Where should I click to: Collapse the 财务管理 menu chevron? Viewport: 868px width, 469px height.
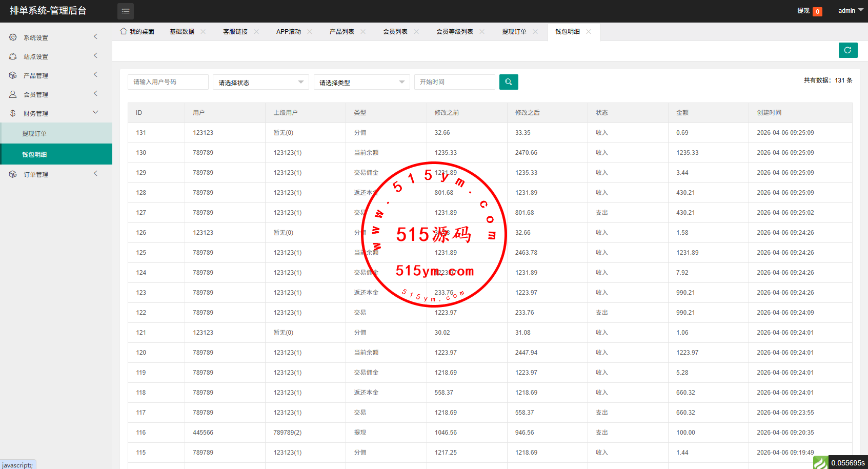coord(95,112)
